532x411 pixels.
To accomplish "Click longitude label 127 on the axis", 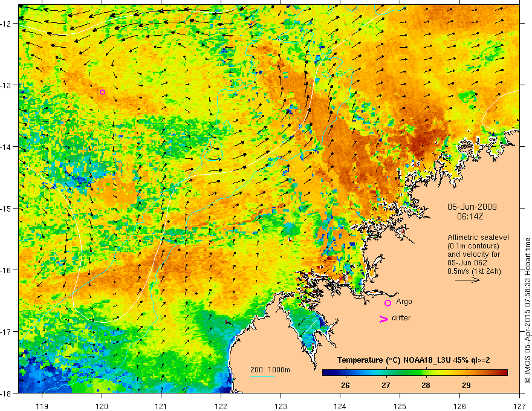I will click(519, 406).
